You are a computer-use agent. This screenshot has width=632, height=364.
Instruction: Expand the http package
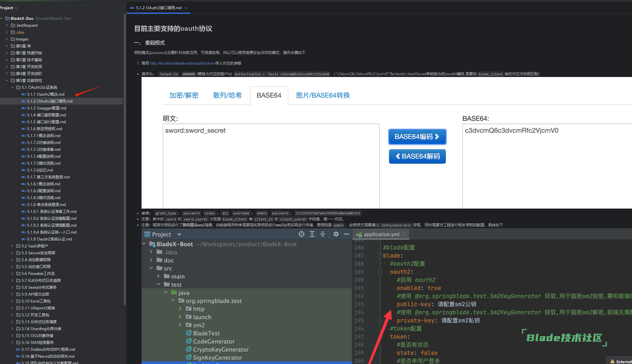click(x=180, y=309)
